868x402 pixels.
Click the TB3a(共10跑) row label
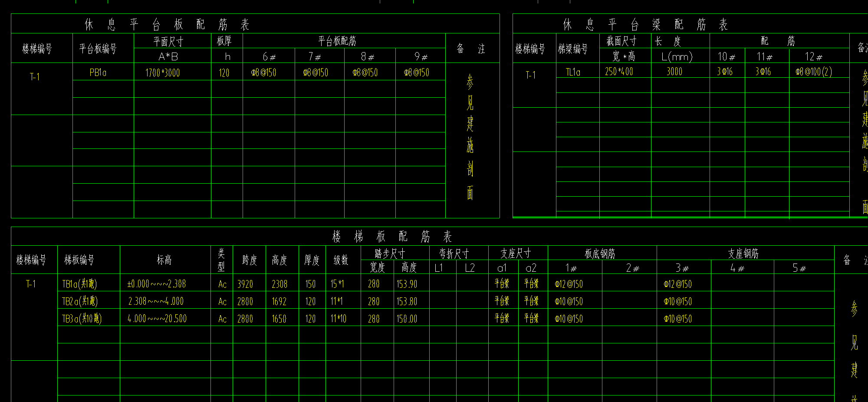[82, 319]
